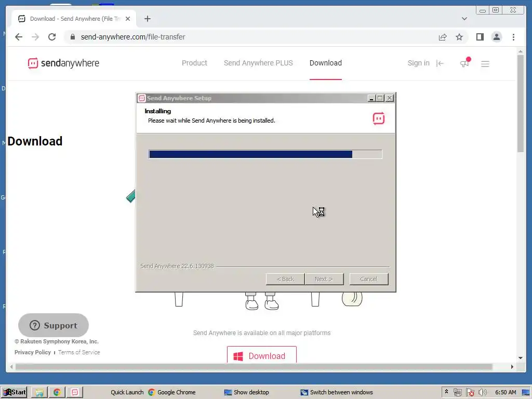The height and width of the screenshot is (399, 532).
Task: Select the Download nav item
Action: click(x=325, y=63)
